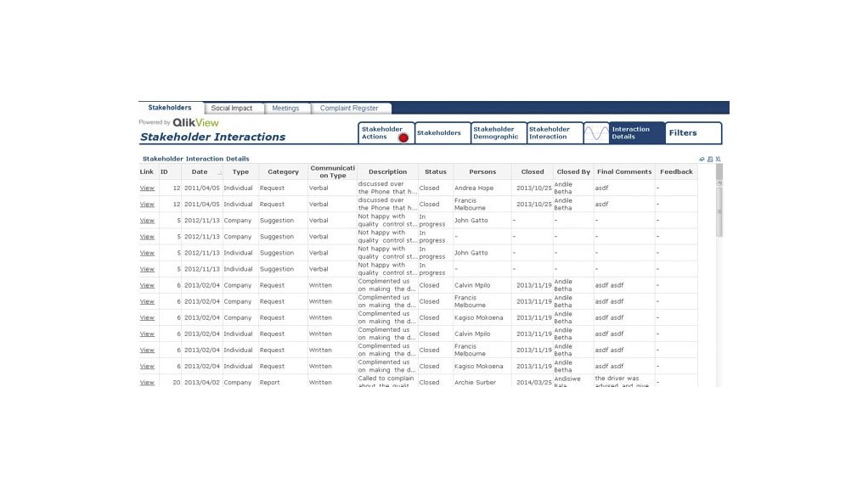Select the 'Report' category cell

click(x=283, y=382)
